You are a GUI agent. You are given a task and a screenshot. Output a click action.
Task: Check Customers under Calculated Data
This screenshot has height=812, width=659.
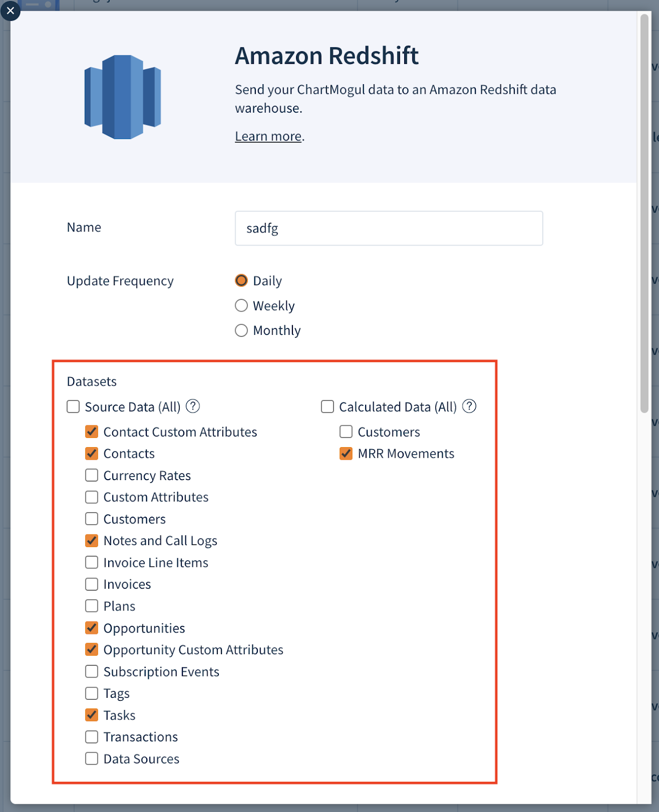click(346, 432)
